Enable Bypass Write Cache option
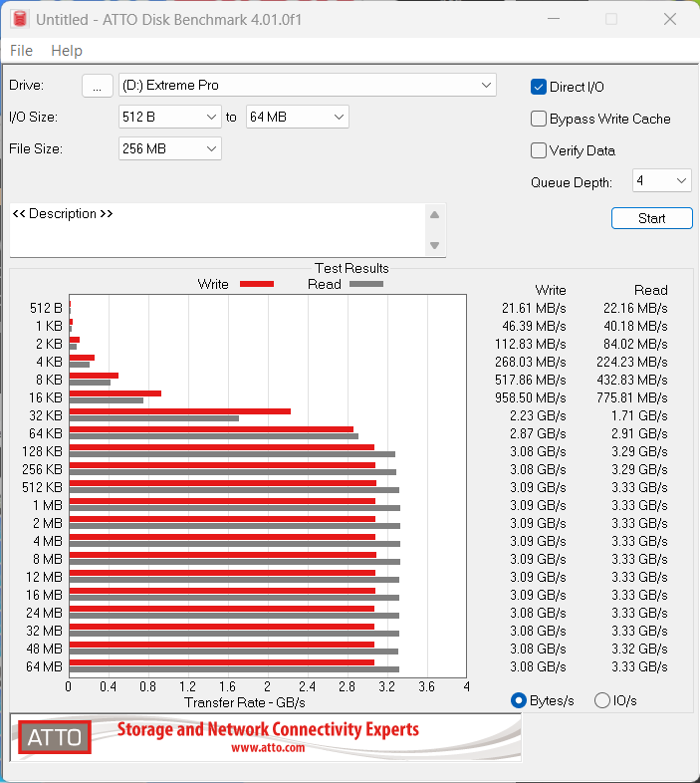 539,119
